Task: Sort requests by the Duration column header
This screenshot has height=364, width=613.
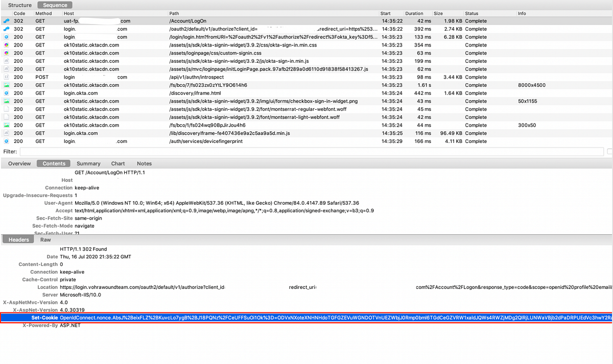Action: coord(414,13)
